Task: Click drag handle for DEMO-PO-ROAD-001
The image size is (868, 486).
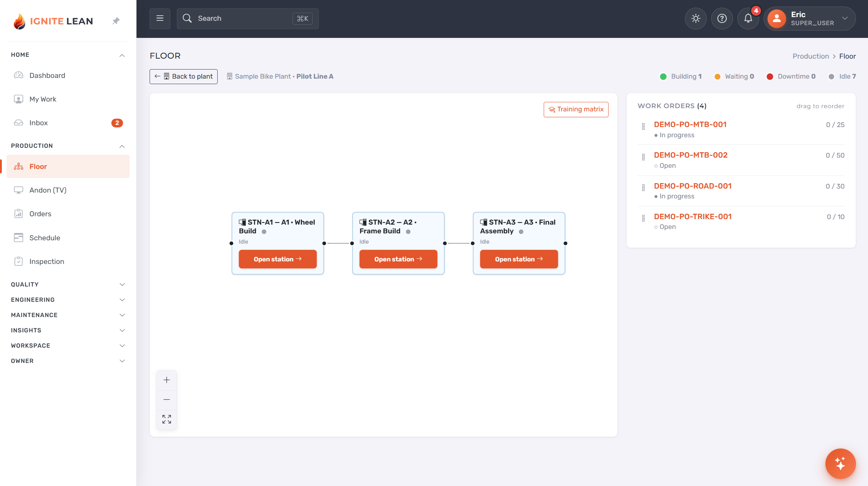Action: coord(643,187)
